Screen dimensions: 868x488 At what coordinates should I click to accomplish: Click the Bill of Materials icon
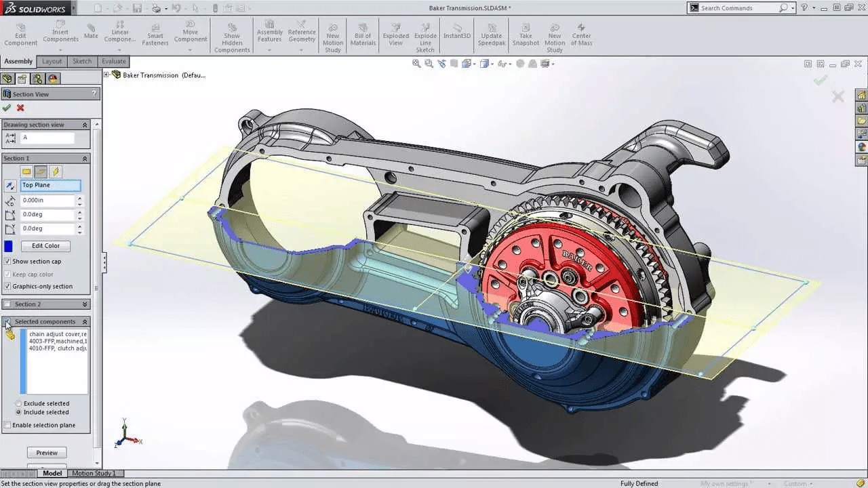tap(363, 34)
